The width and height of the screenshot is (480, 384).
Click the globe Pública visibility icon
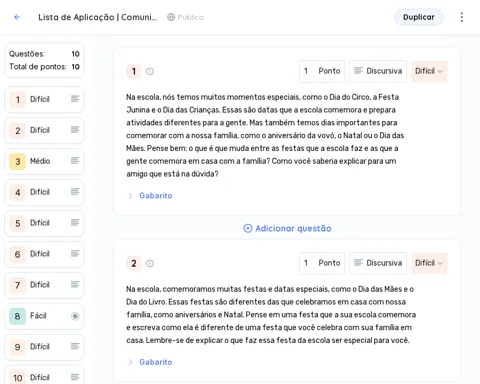coord(171,17)
